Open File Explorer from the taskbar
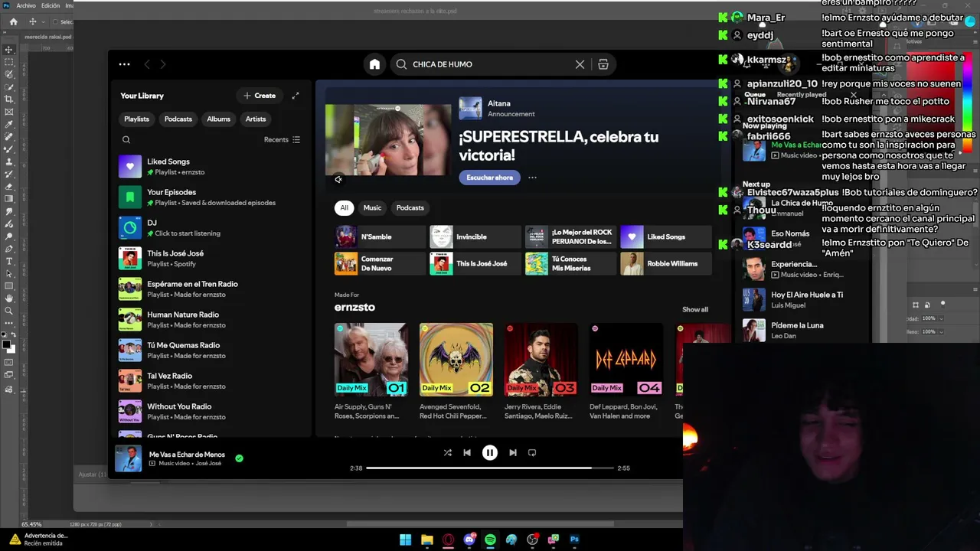 coord(426,540)
